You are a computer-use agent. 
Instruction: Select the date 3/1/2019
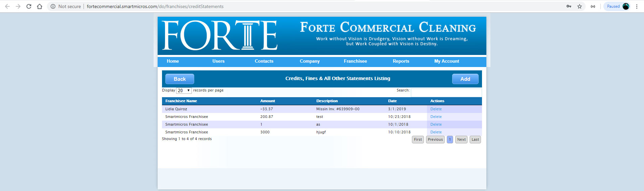(x=397, y=109)
